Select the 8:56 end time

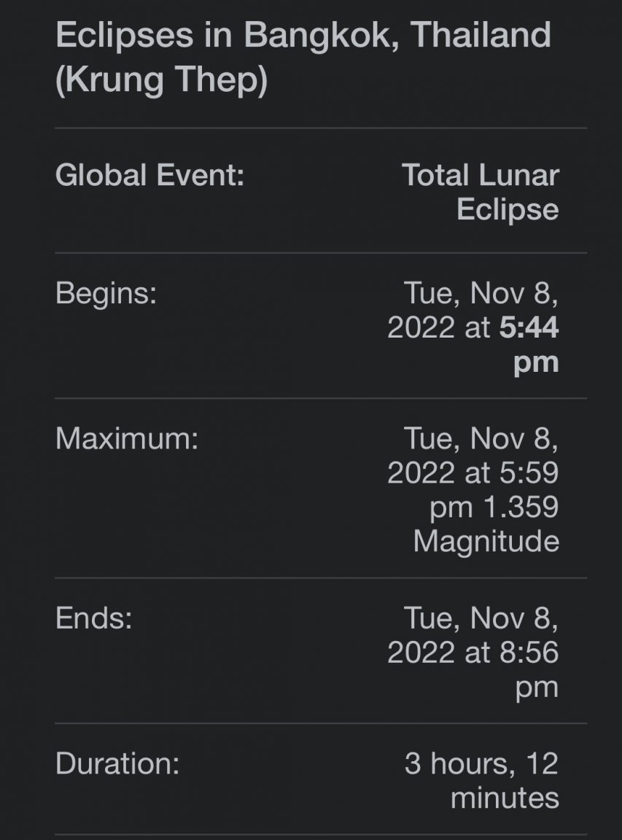(x=529, y=653)
